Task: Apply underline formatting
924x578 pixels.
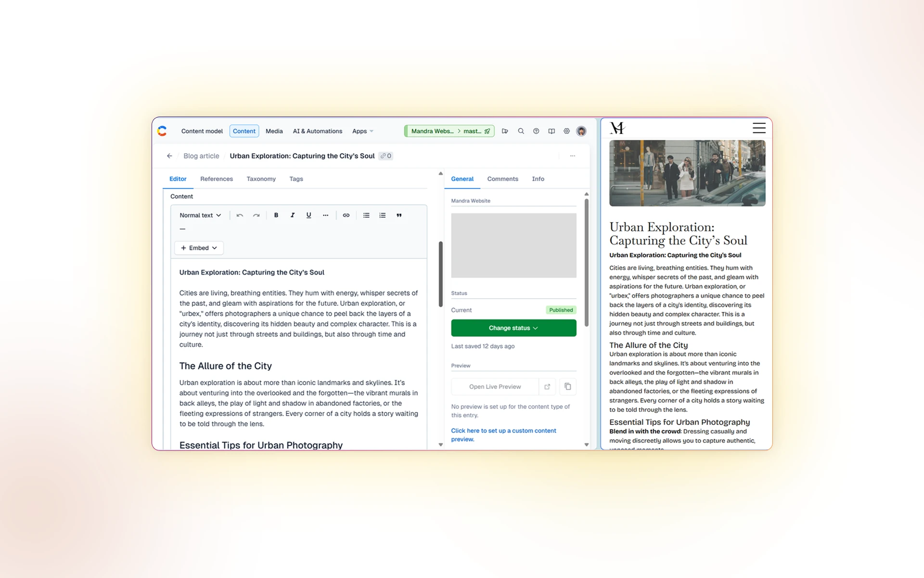Action: click(x=308, y=215)
